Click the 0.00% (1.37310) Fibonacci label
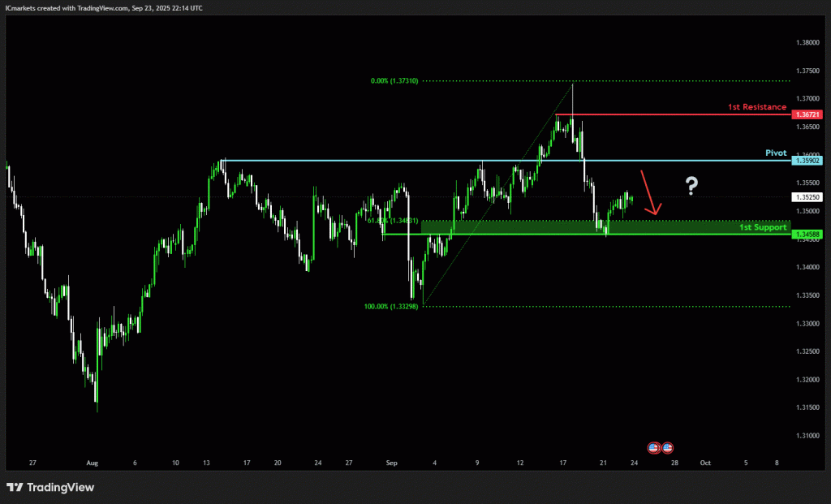831x504 pixels. pyautogui.click(x=394, y=81)
